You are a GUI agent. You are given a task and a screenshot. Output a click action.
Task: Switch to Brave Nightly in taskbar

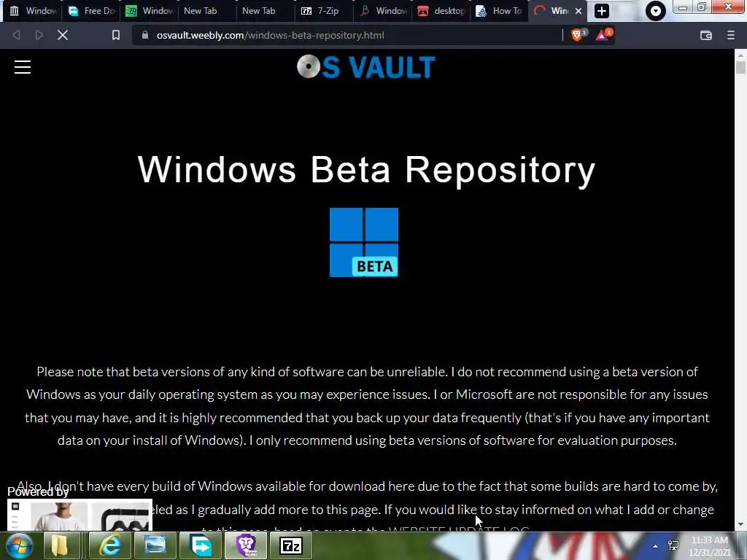[247, 545]
